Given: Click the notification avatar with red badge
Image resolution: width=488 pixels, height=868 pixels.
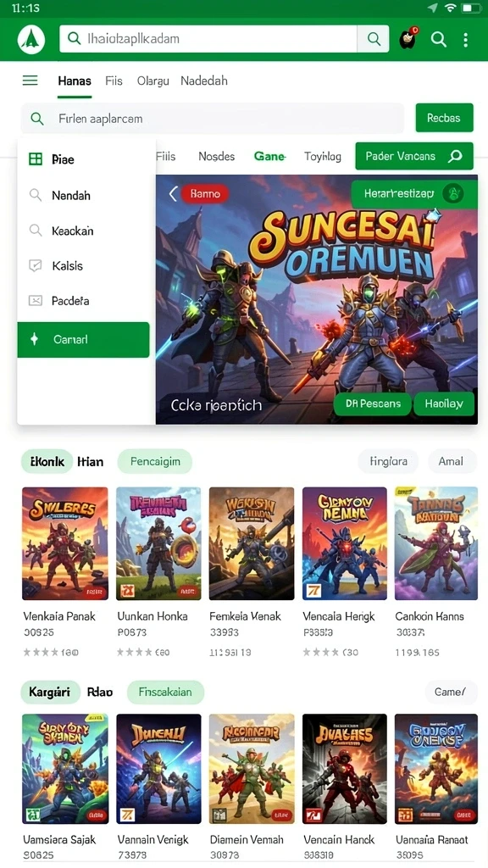Looking at the screenshot, I should coord(408,39).
